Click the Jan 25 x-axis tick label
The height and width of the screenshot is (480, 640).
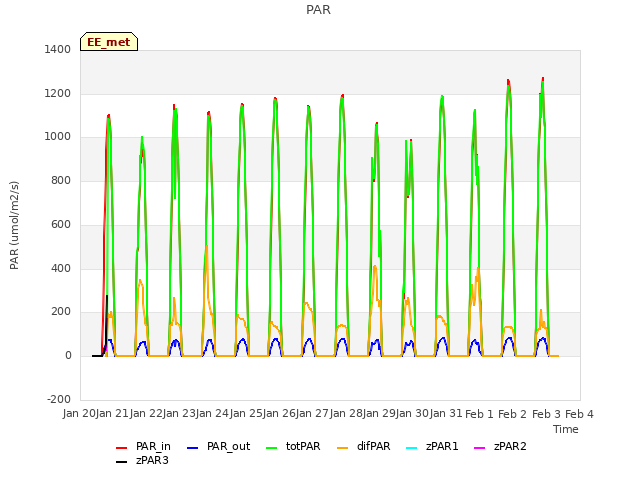click(x=246, y=414)
